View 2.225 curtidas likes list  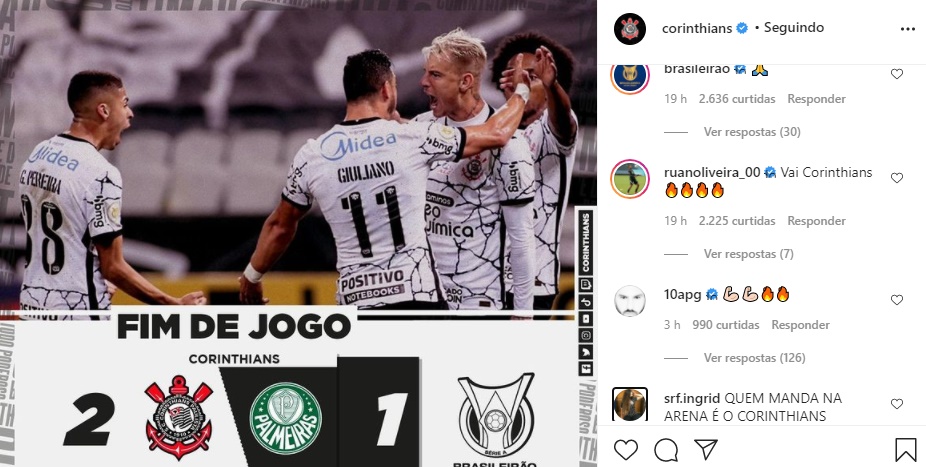pos(737,221)
